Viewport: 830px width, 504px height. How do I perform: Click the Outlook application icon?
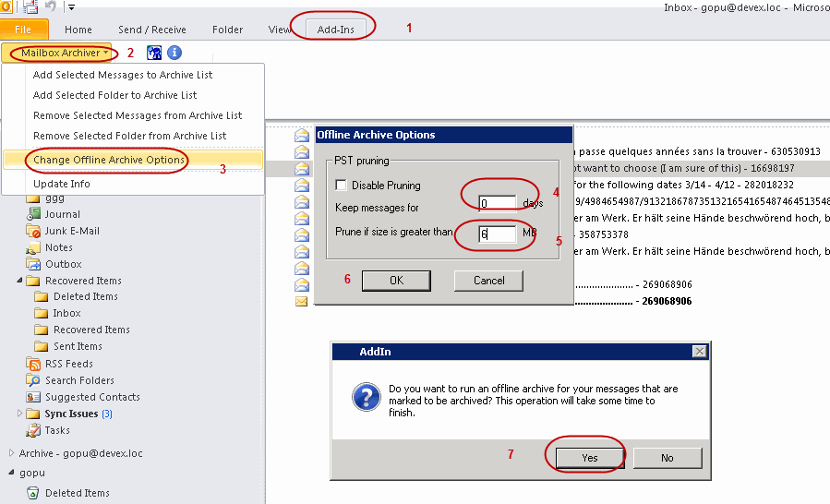6,6
